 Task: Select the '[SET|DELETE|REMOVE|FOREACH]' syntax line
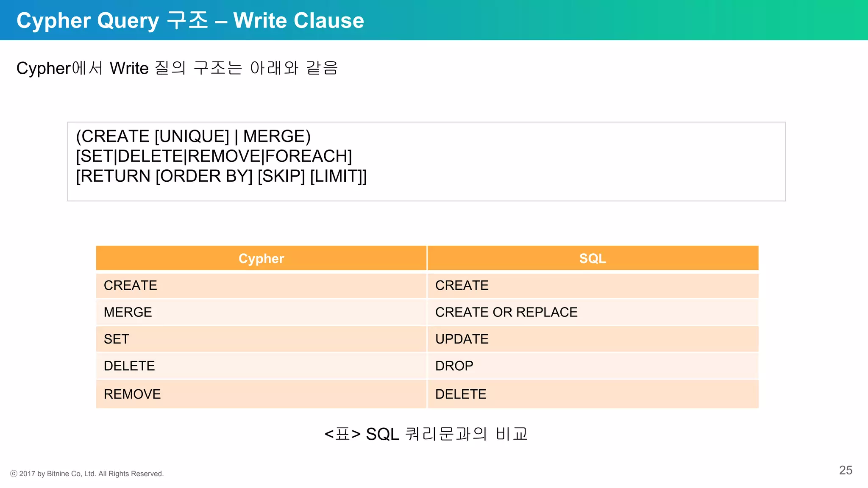point(214,156)
